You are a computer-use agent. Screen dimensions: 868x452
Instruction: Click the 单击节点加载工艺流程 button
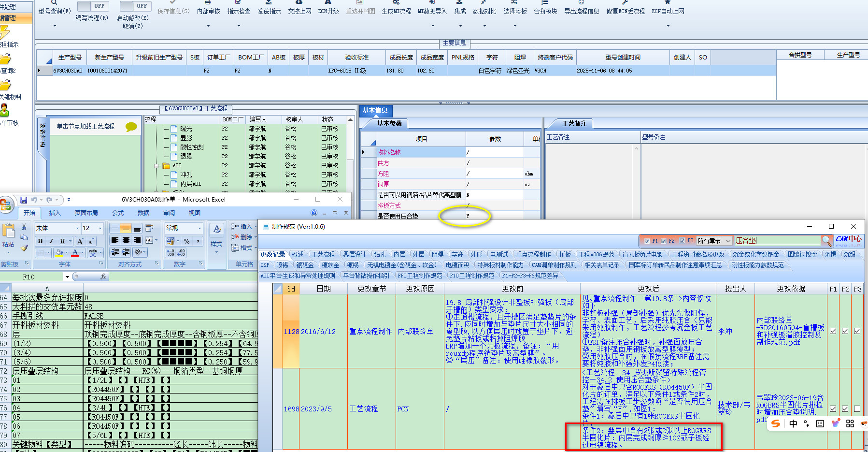[x=85, y=126]
